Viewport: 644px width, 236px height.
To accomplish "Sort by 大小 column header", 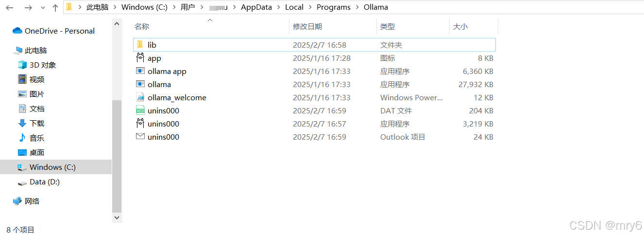I will (x=460, y=26).
